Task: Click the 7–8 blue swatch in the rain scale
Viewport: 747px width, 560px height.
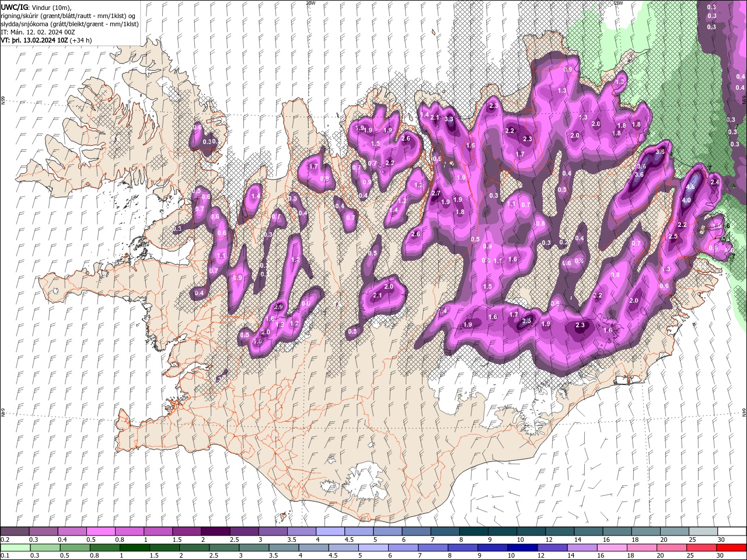Action: pos(432,547)
